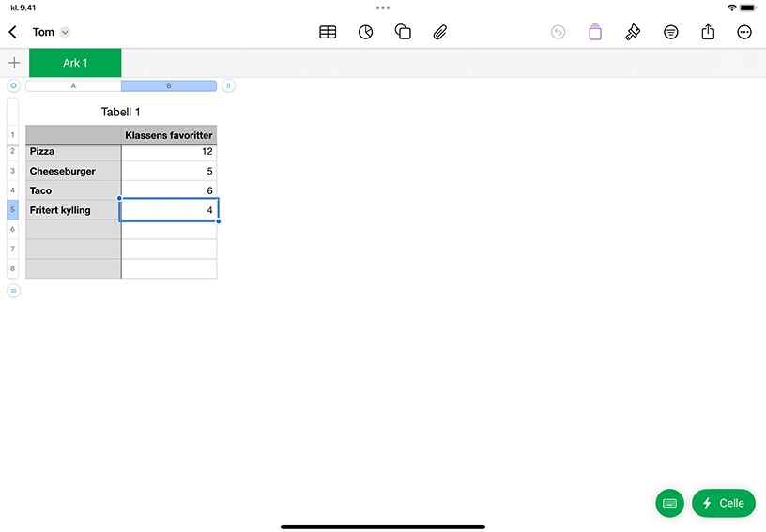Image resolution: width=766 pixels, height=532 pixels.
Task: Select the Tabell 1 table title
Action: pos(121,112)
